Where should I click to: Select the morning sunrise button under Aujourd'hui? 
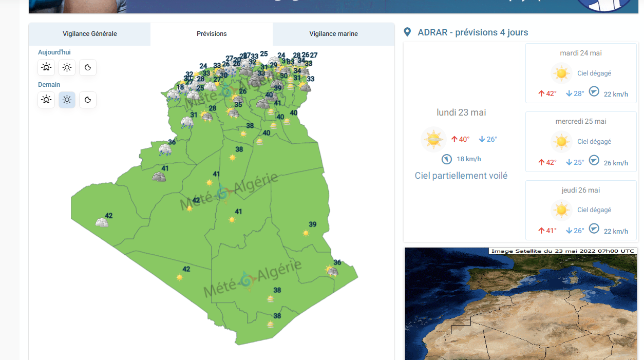(46, 67)
